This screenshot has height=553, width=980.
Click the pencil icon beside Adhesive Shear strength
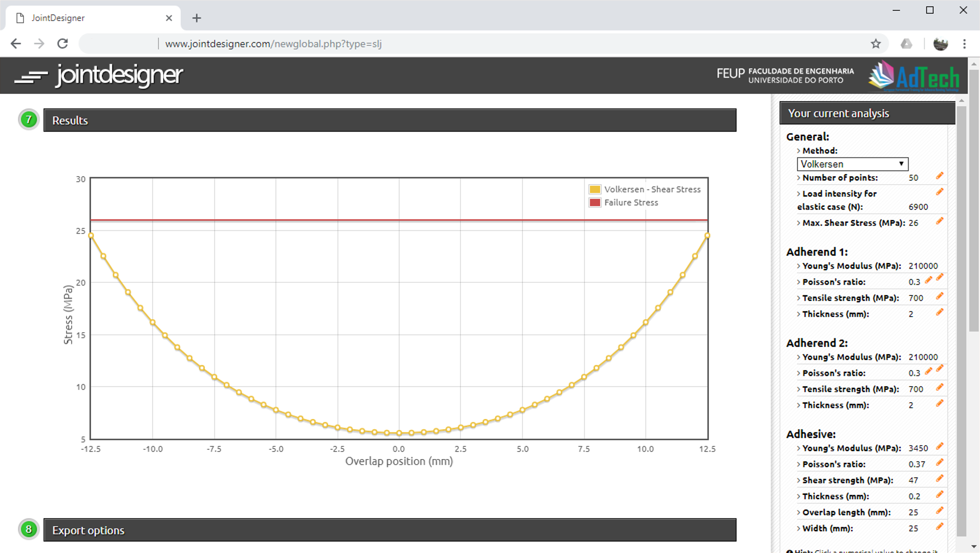point(939,479)
